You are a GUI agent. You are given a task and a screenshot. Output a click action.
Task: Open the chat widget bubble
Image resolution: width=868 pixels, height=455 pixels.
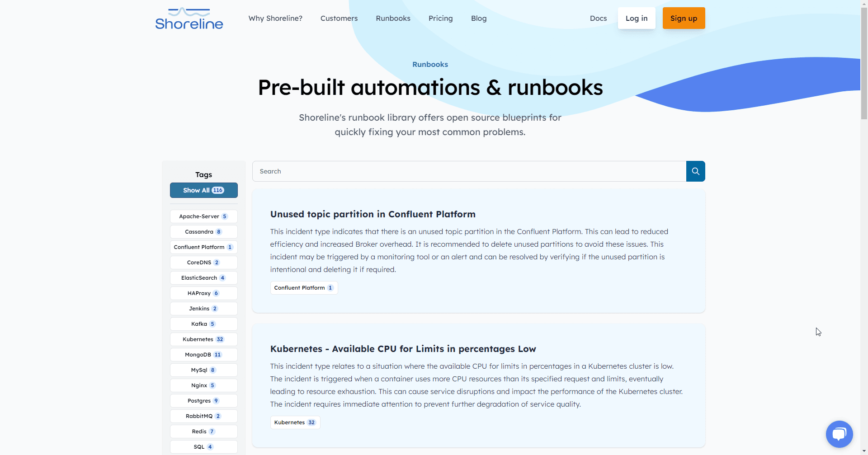(839, 434)
